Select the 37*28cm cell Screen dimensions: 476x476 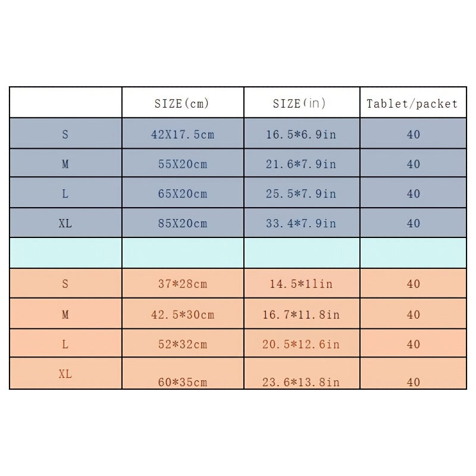tap(182, 284)
